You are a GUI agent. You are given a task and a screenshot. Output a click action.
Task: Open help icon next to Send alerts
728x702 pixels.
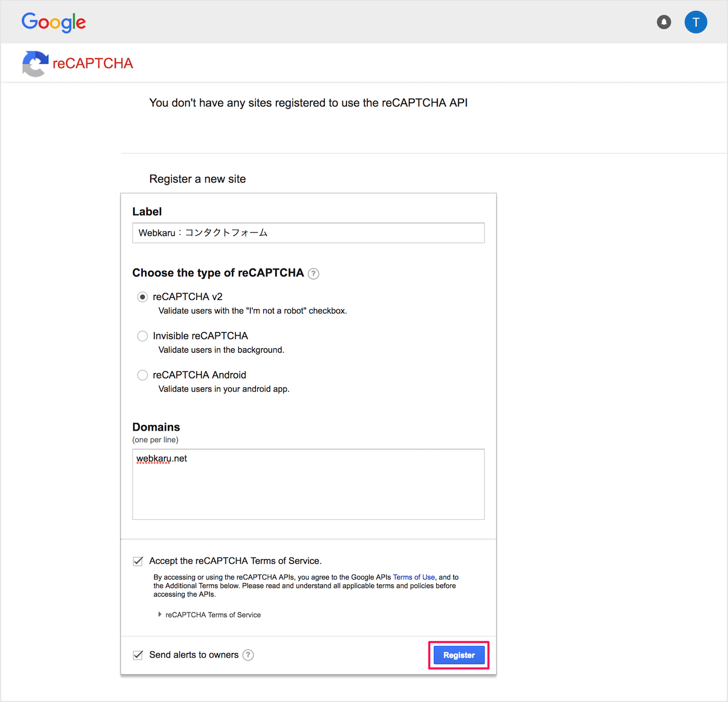click(x=248, y=655)
